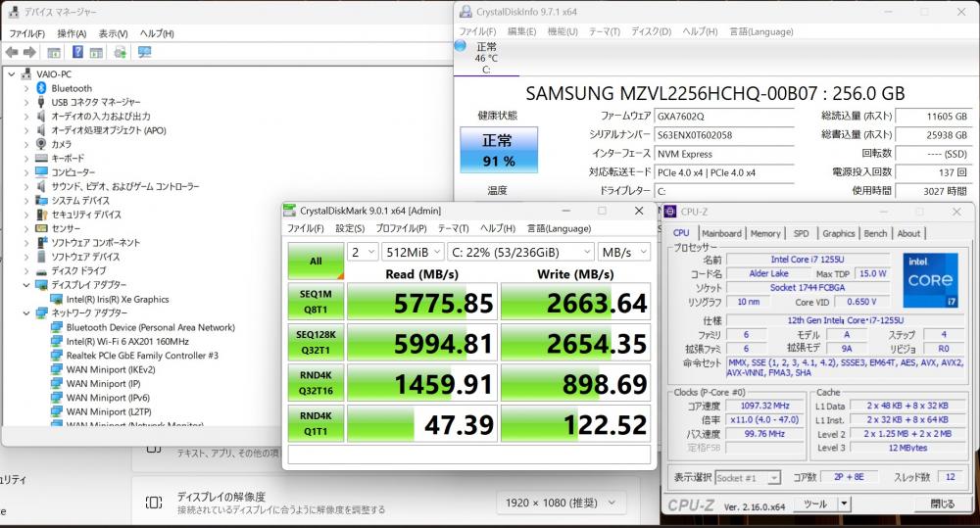The image size is (980, 528).
Task: Click forward arrow in Device Manager toolbar
Action: pos(29,53)
